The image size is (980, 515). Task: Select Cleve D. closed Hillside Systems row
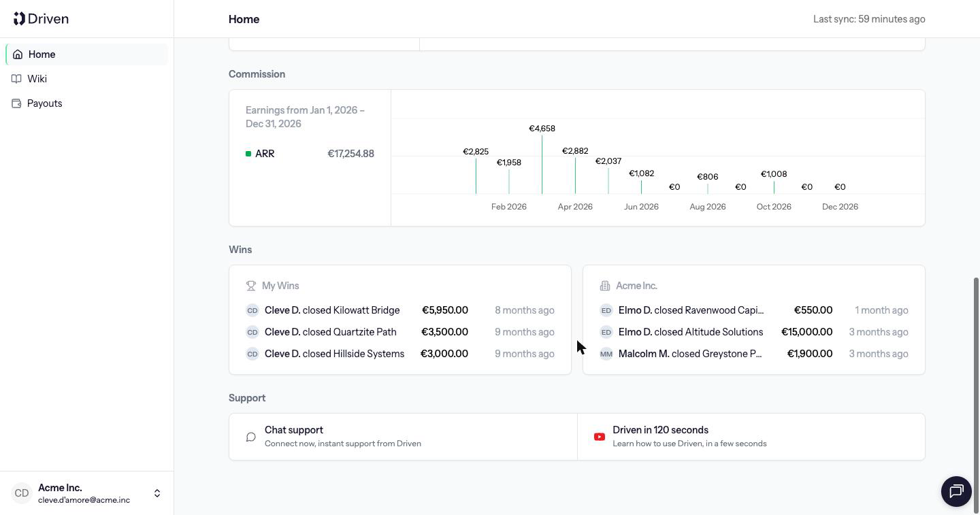click(400, 354)
